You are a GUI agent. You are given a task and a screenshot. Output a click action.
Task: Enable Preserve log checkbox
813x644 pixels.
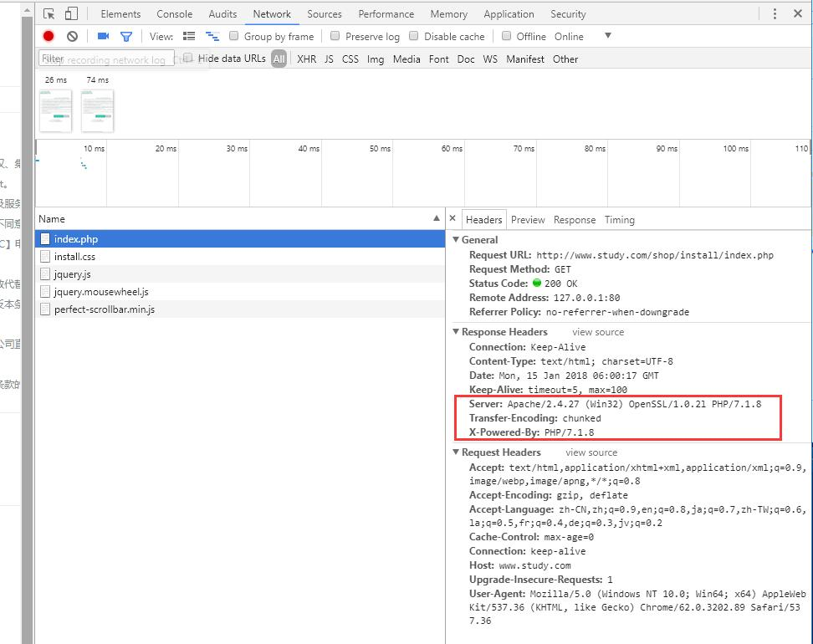click(x=335, y=36)
